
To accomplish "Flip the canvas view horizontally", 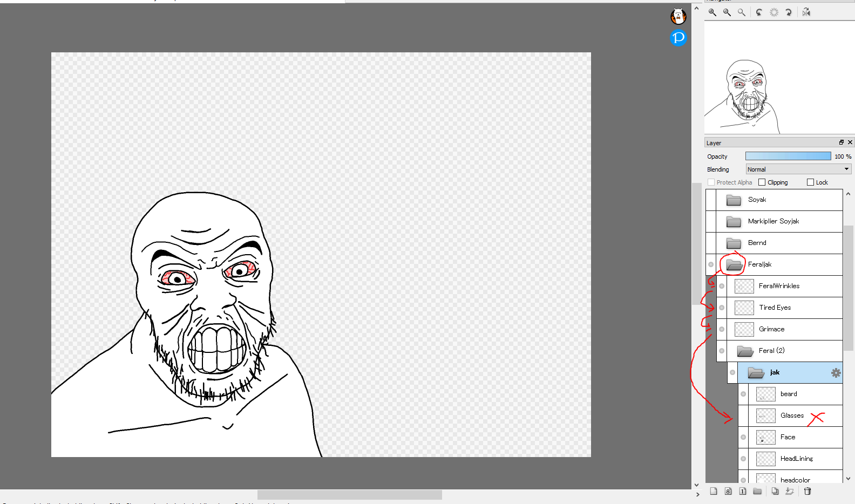I will coord(806,12).
